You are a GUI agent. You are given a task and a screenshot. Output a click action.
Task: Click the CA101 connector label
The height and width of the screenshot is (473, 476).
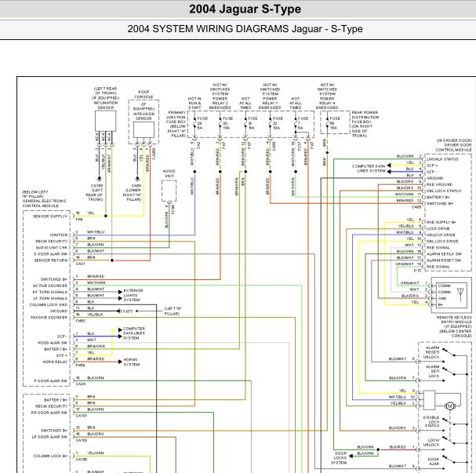[x=81, y=416]
